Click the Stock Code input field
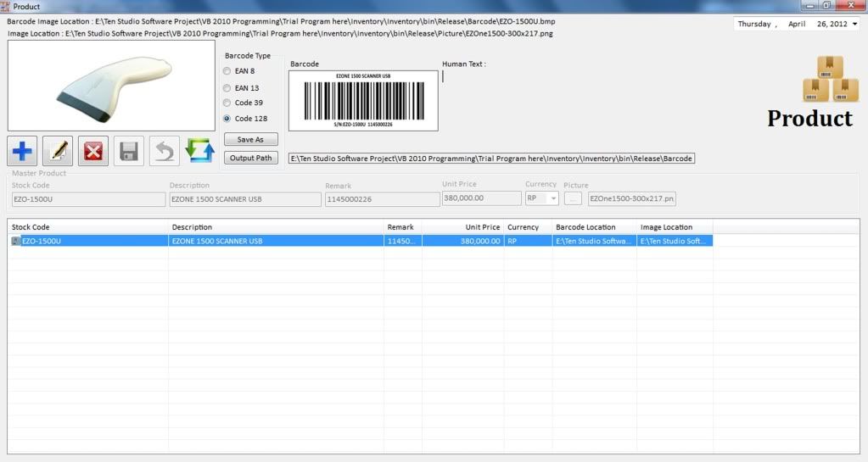This screenshot has height=462, width=868. pyautogui.click(x=88, y=199)
